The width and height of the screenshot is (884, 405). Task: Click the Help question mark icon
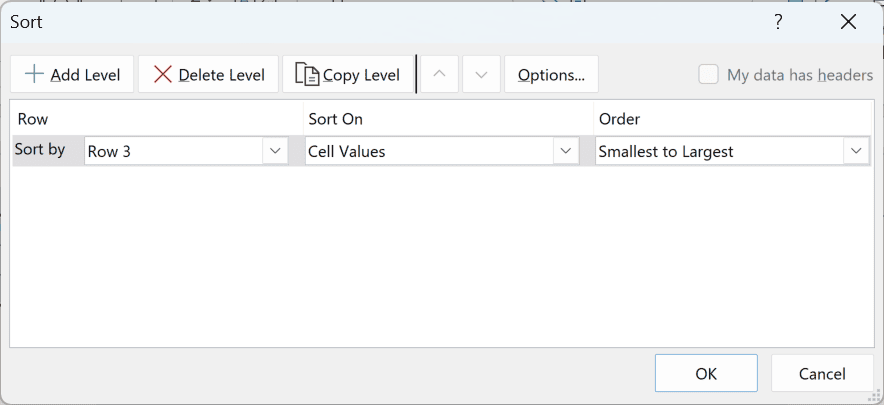[778, 23]
